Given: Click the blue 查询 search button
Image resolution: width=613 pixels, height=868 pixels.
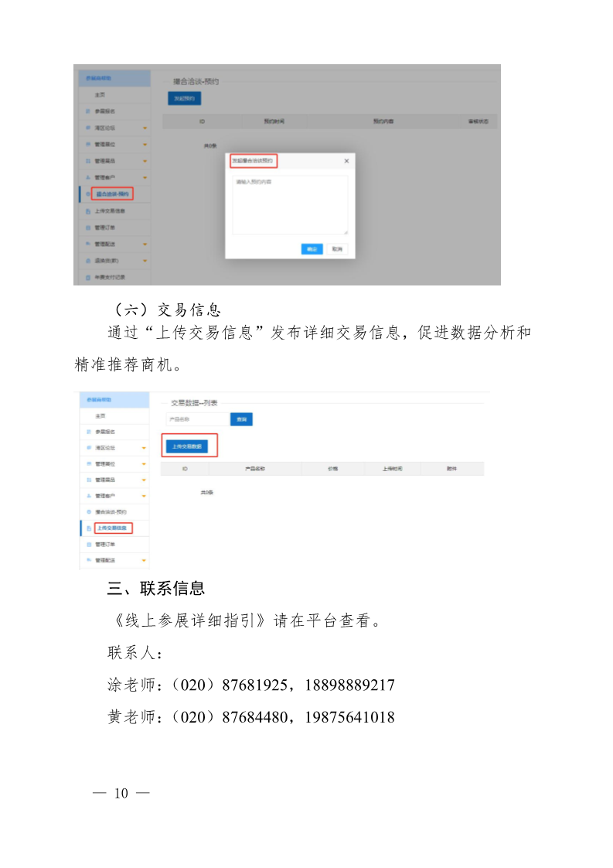Looking at the screenshot, I should point(241,419).
